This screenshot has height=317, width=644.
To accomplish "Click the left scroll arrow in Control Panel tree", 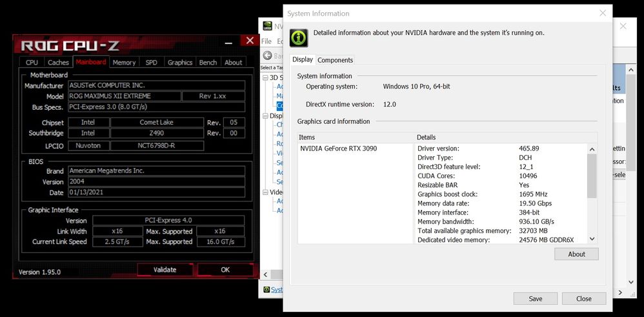I will (265, 274).
